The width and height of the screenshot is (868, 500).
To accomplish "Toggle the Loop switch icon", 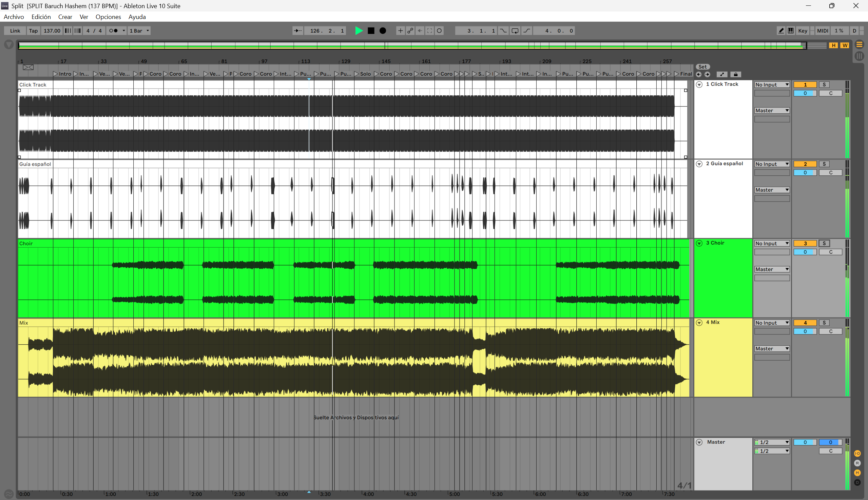I will coord(515,31).
